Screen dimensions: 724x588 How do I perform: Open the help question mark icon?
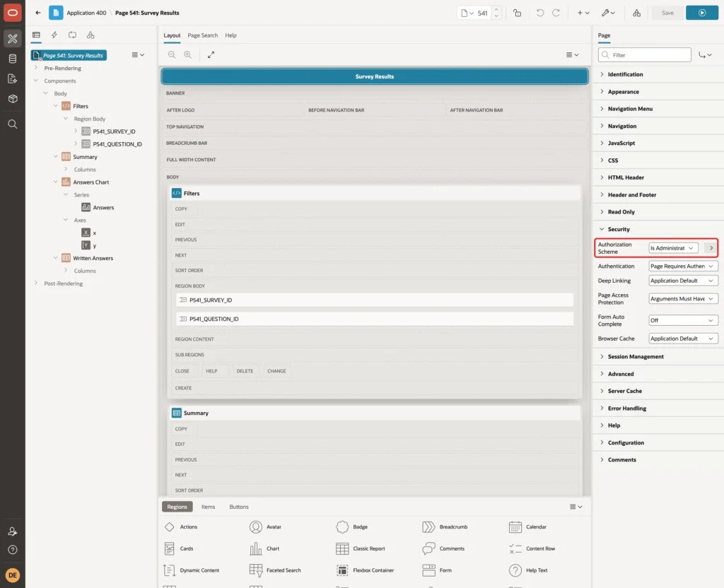13,550
